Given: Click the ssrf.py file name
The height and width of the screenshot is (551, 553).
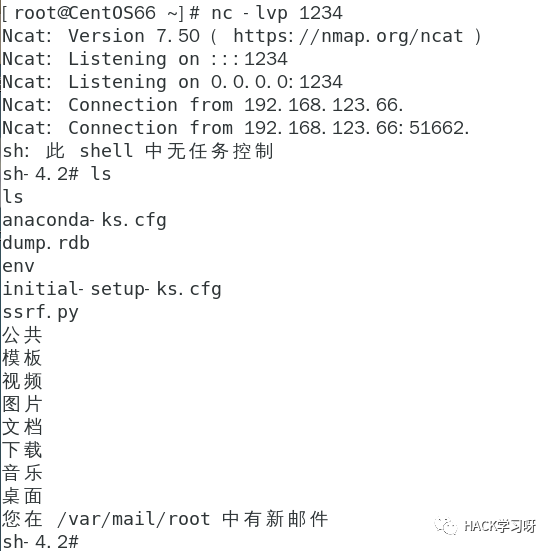Looking at the screenshot, I should [40, 313].
